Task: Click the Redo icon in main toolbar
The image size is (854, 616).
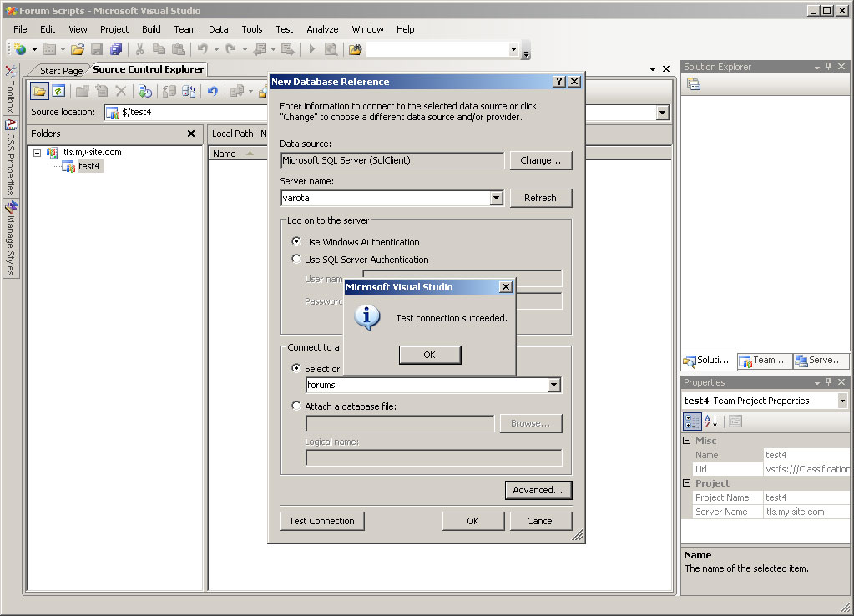Action: 231,49
